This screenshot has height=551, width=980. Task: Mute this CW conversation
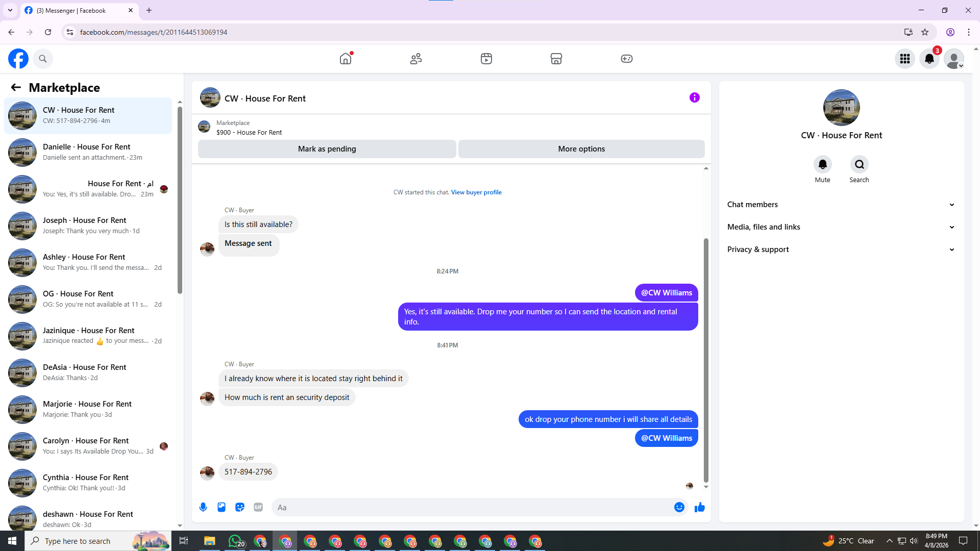point(822,164)
